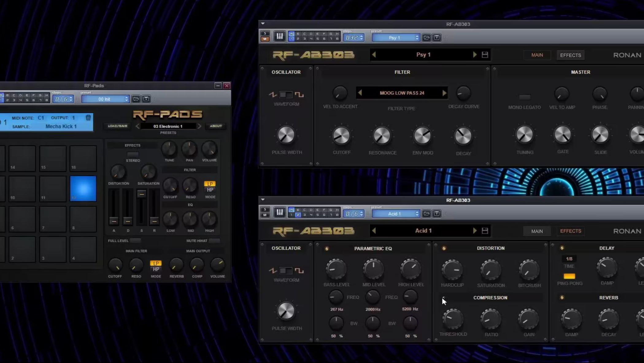Click LOAD/SAVE button in RF-Pads

118,126
